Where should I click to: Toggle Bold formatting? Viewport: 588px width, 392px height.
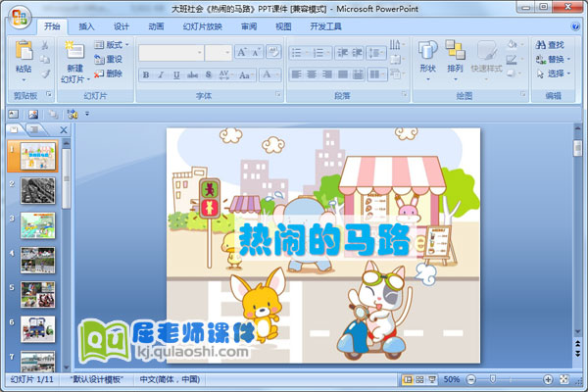coord(146,75)
